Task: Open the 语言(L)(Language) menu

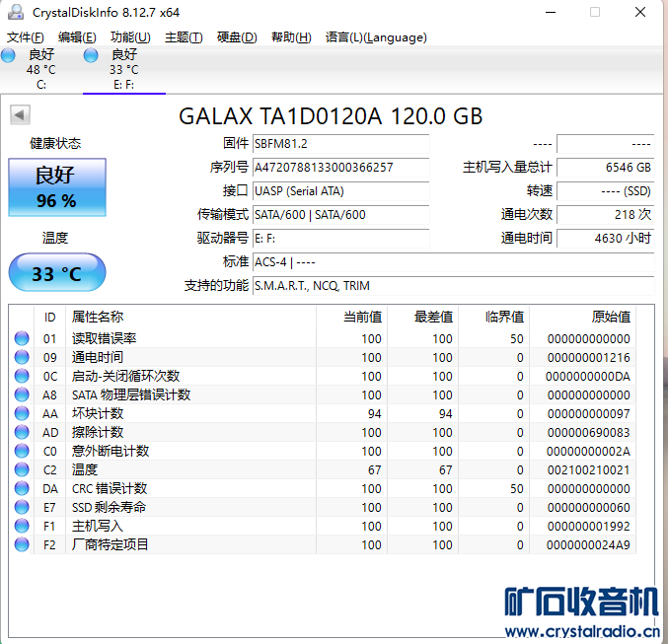Action: [376, 37]
